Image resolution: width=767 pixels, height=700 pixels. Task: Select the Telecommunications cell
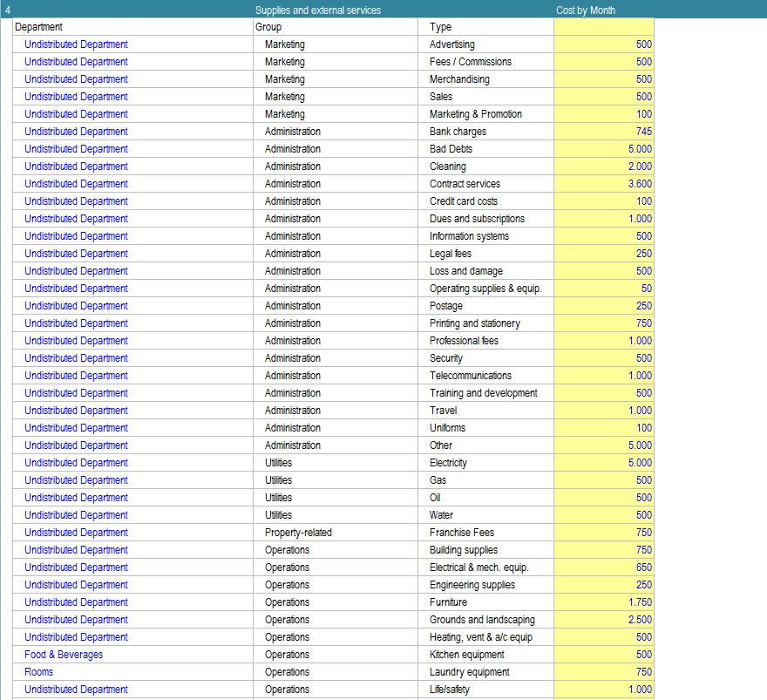[485, 376]
